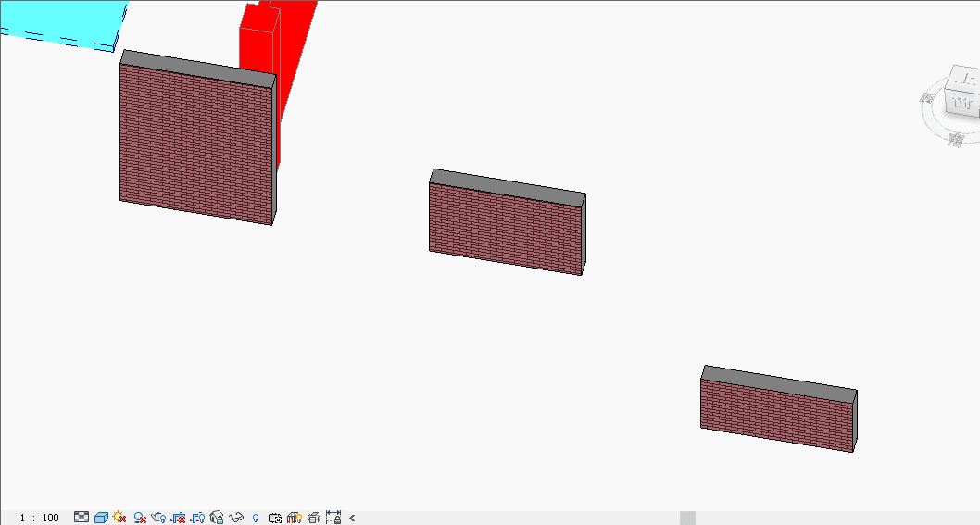
Task: Click the front face of the ViewCube
Action: [x=962, y=104]
